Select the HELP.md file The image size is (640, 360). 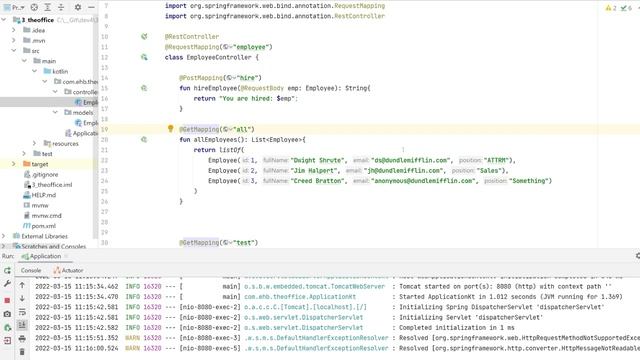(40, 195)
